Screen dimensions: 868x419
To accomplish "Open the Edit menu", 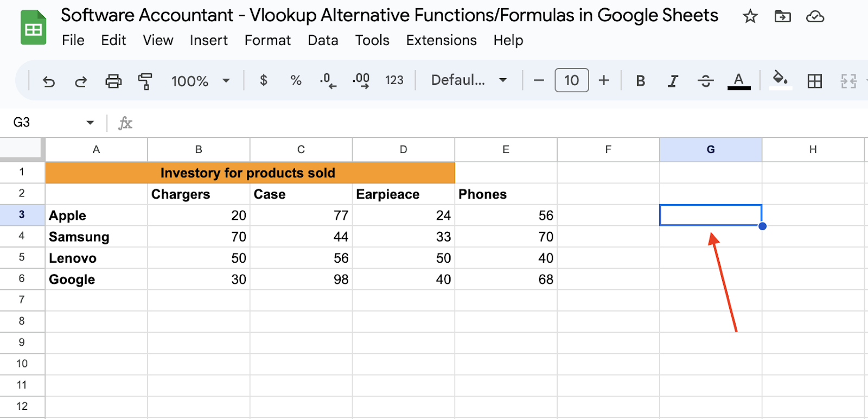I will tap(113, 40).
